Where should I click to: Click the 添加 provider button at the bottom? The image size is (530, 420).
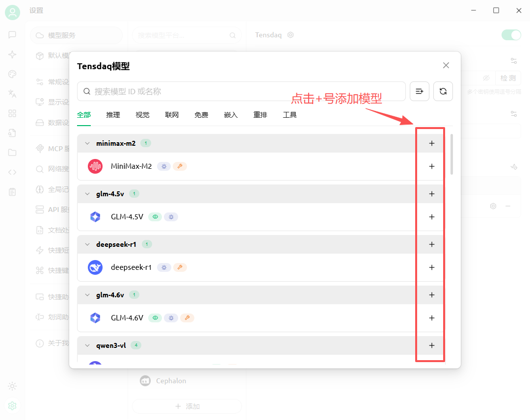pos(187,406)
